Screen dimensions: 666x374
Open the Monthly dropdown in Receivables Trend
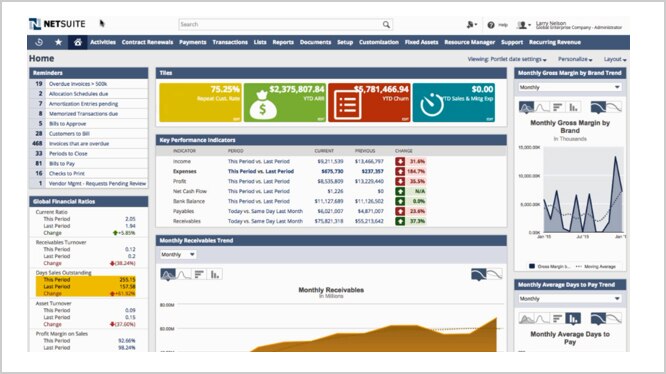pyautogui.click(x=178, y=254)
